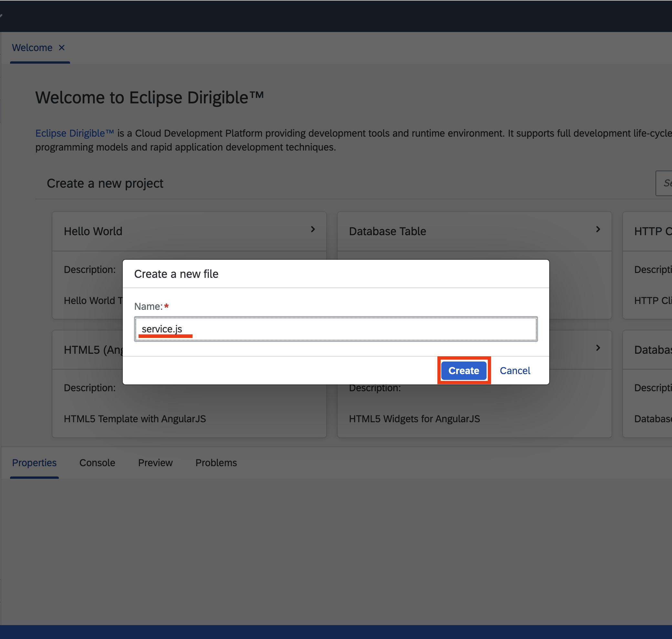Click the Create button

(464, 371)
